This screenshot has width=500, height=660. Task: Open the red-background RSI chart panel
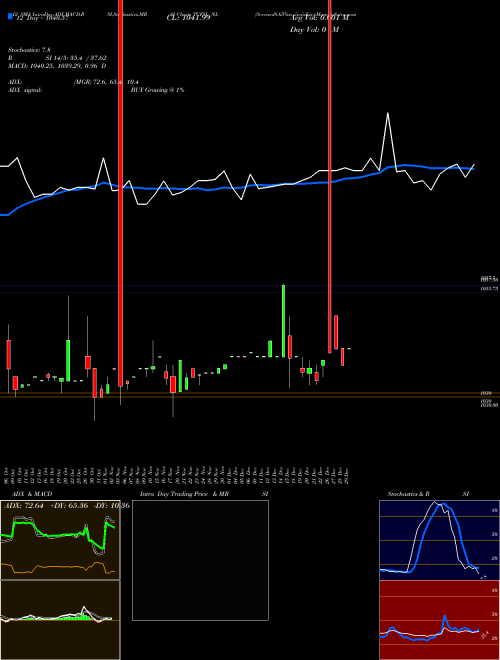439,620
